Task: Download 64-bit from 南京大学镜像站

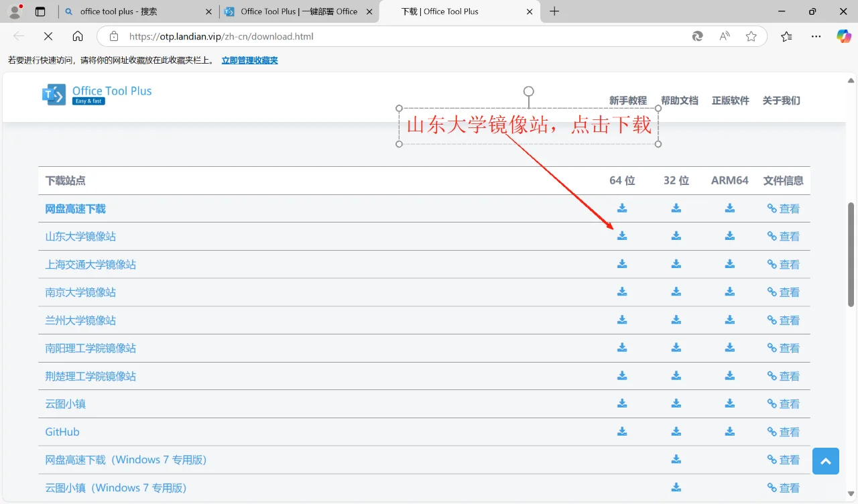Action: (622, 292)
